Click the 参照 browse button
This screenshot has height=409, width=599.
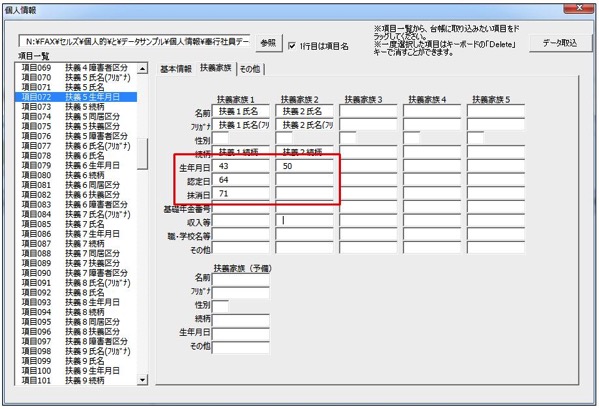point(268,43)
